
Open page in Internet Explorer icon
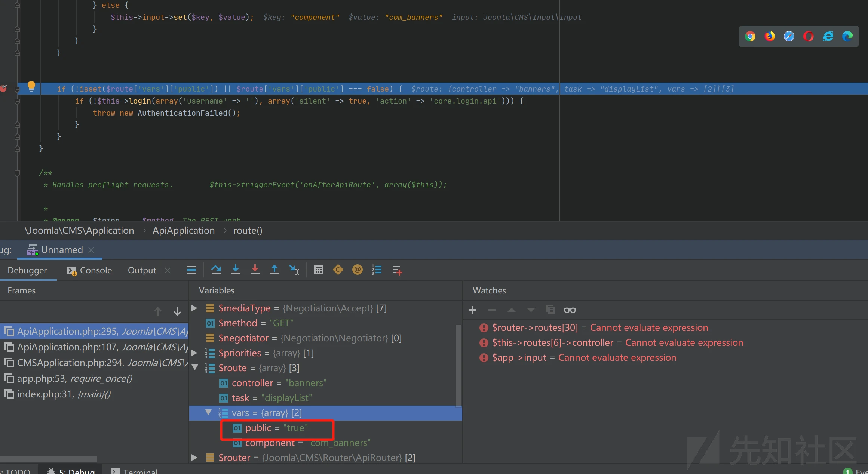coord(828,36)
